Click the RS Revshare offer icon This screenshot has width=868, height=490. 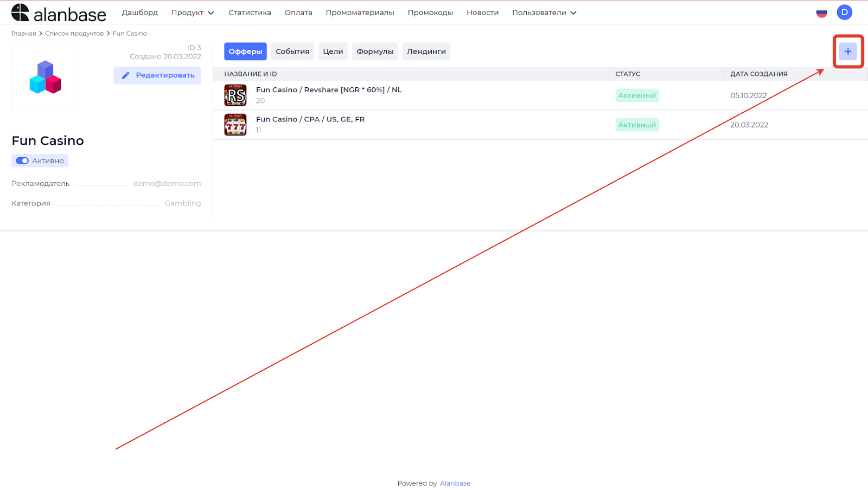pos(235,95)
